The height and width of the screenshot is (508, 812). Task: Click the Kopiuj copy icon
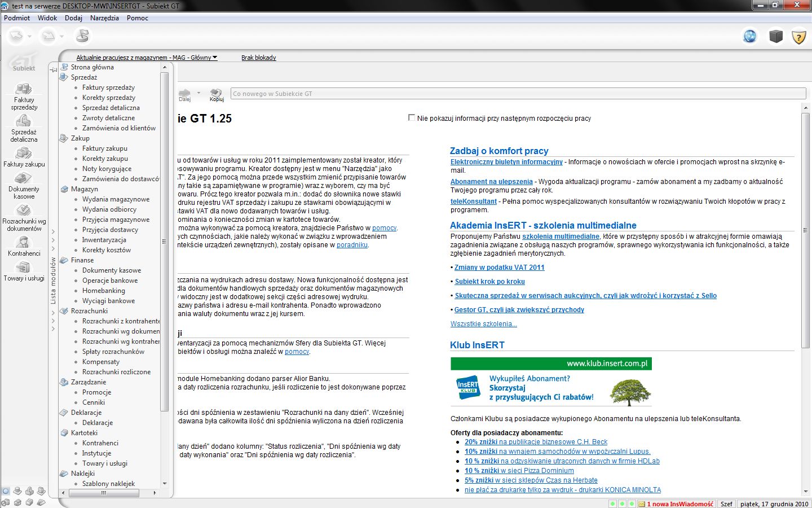(x=217, y=95)
